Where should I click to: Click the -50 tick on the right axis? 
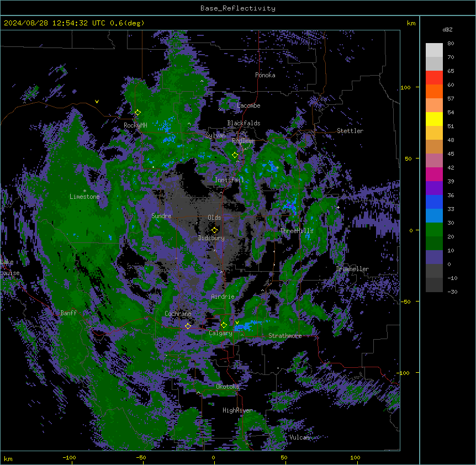coord(406,302)
